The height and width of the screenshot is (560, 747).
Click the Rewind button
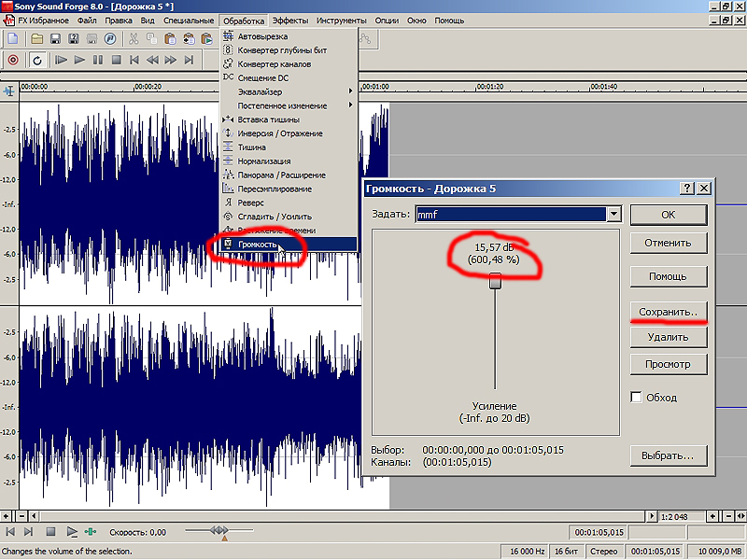pos(152,60)
